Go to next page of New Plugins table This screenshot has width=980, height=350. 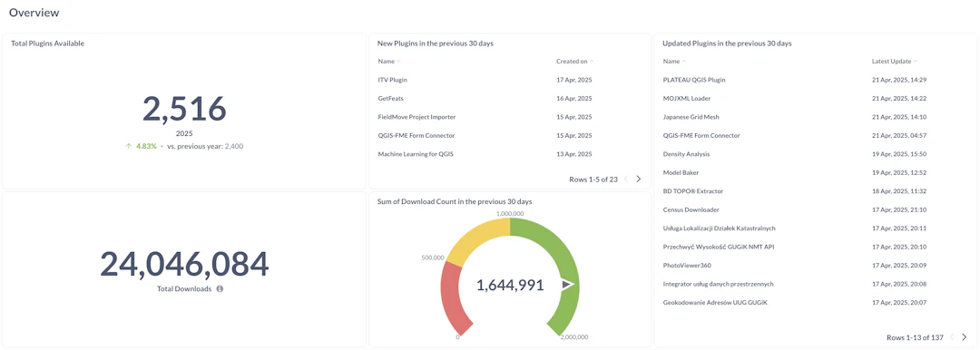(638, 180)
